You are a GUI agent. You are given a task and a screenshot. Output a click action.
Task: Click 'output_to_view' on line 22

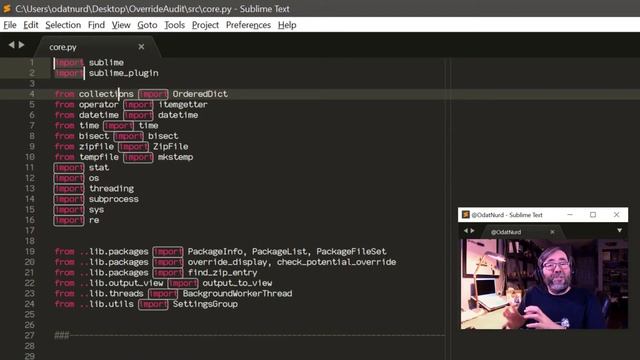pyautogui.click(x=237, y=283)
